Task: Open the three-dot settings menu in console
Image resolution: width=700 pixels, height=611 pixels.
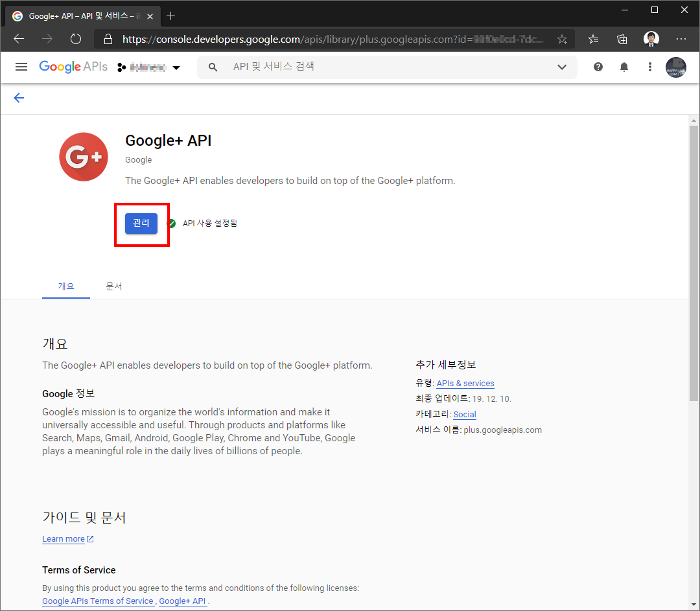Action: [x=650, y=67]
